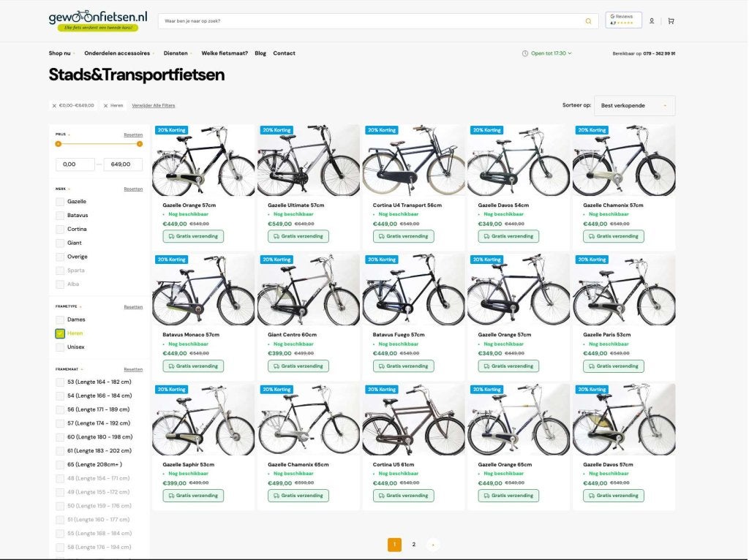Grab the minimum price slider handle
Image resolution: width=749 pixels, height=560 pixels.
[x=59, y=144]
